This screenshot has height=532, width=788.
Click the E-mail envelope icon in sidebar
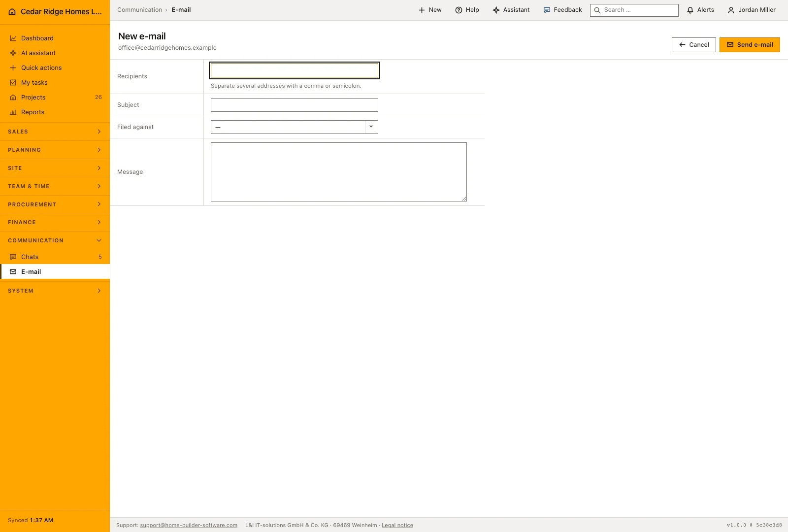tap(13, 272)
